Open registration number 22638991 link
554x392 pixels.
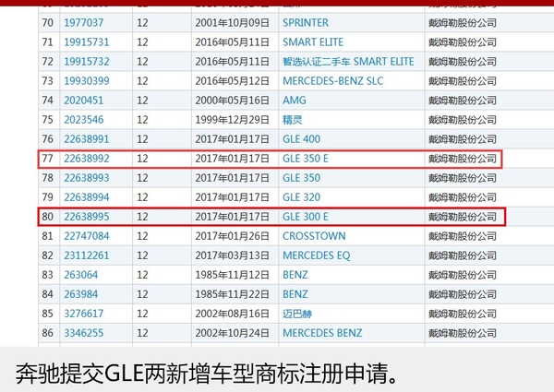coord(87,139)
